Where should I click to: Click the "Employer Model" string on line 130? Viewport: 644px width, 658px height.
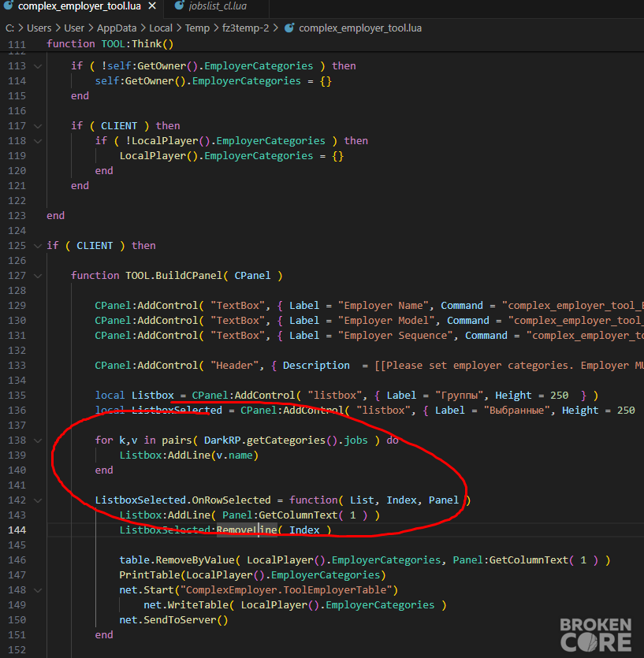[387, 321]
